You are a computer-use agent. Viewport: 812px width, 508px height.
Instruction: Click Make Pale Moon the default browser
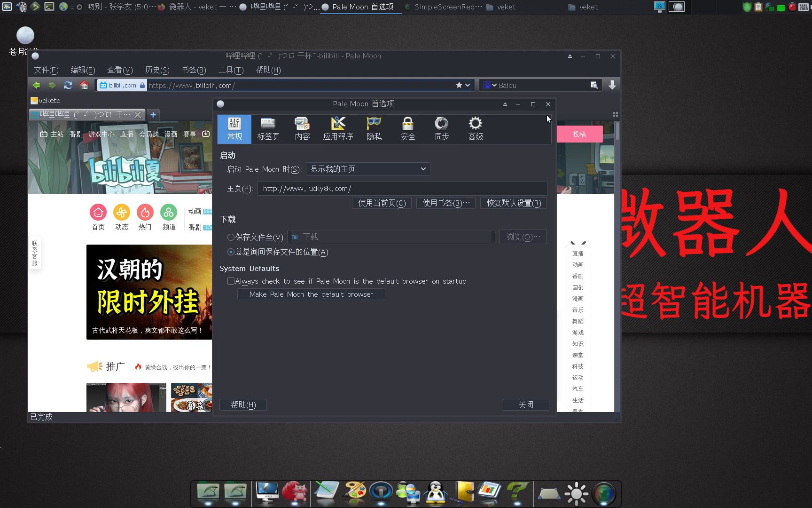click(311, 294)
